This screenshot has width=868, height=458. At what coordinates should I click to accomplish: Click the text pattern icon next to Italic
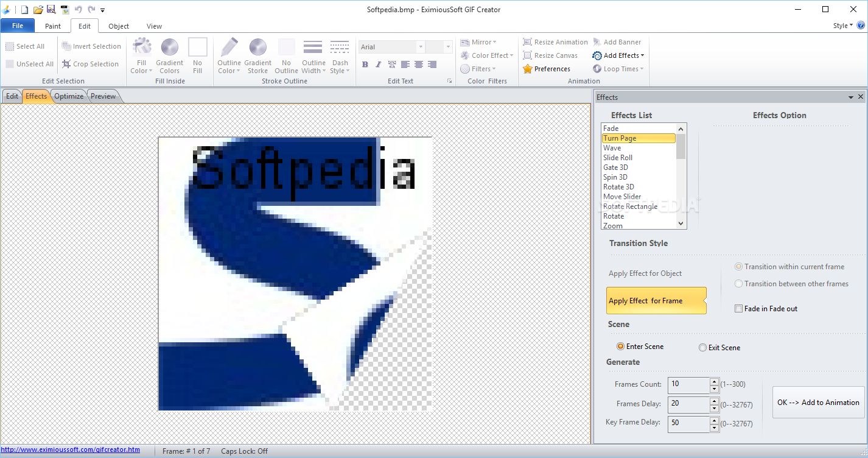click(392, 64)
